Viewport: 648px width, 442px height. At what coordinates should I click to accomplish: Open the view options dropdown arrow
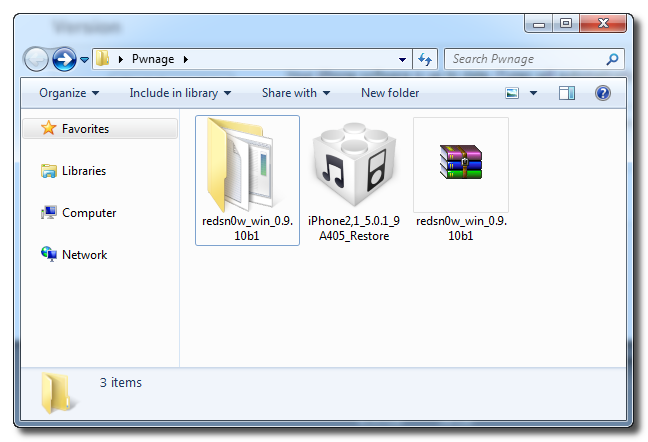point(533,93)
